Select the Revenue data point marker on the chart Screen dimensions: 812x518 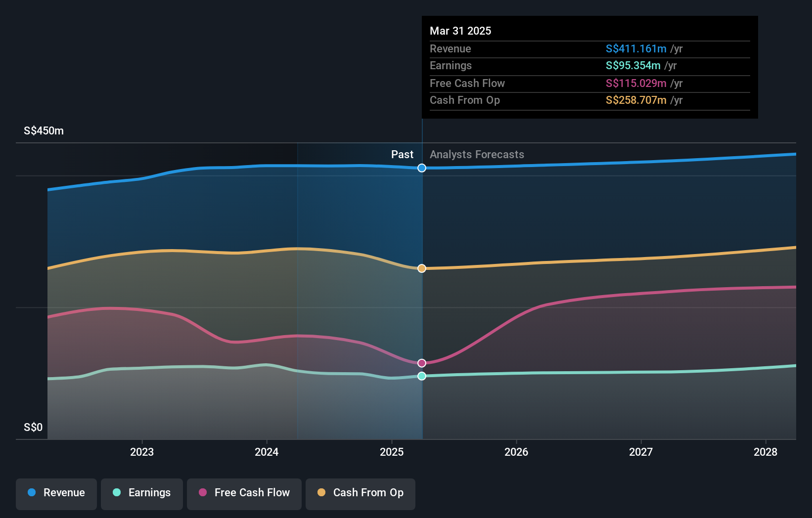click(x=421, y=168)
